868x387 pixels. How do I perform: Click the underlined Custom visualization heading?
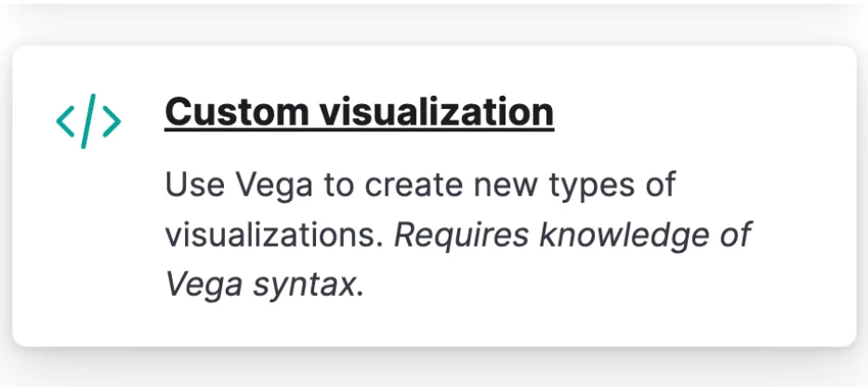[359, 113]
